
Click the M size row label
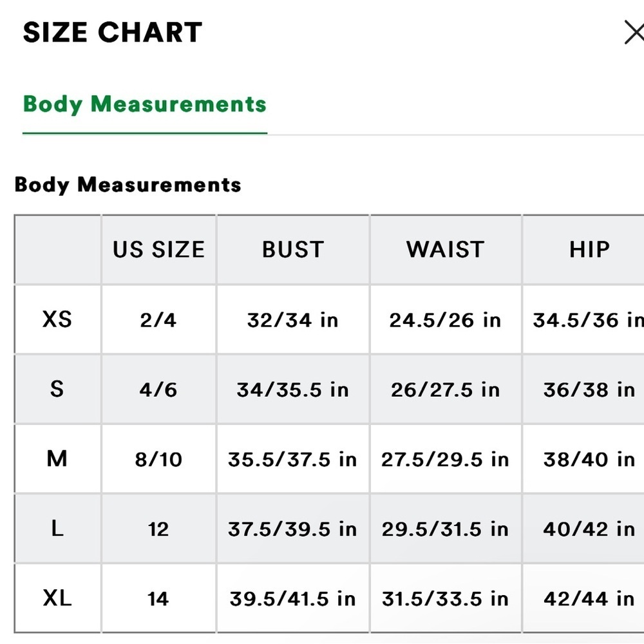[x=57, y=459]
